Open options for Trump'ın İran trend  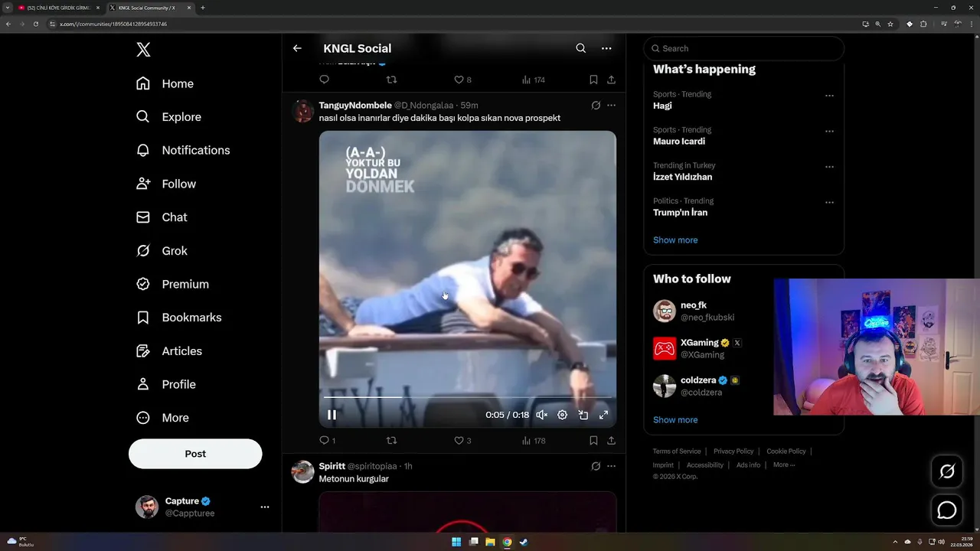click(x=829, y=203)
